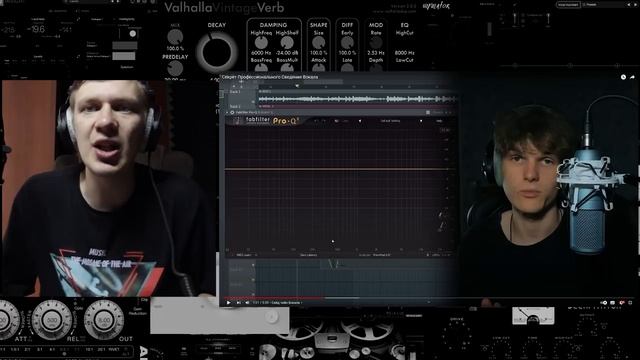The height and width of the screenshot is (360, 640).
Task: Seek on the red video progress bar
Action: 273,298
